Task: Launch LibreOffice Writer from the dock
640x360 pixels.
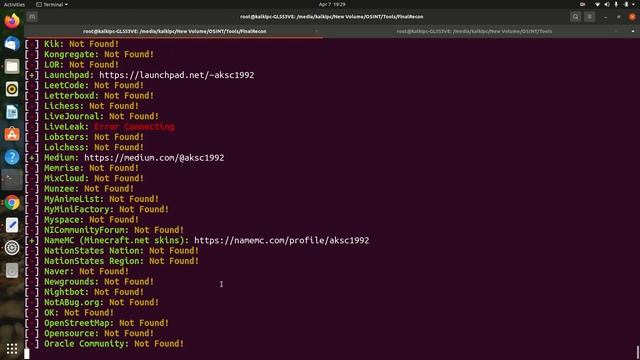Action: 12,112
